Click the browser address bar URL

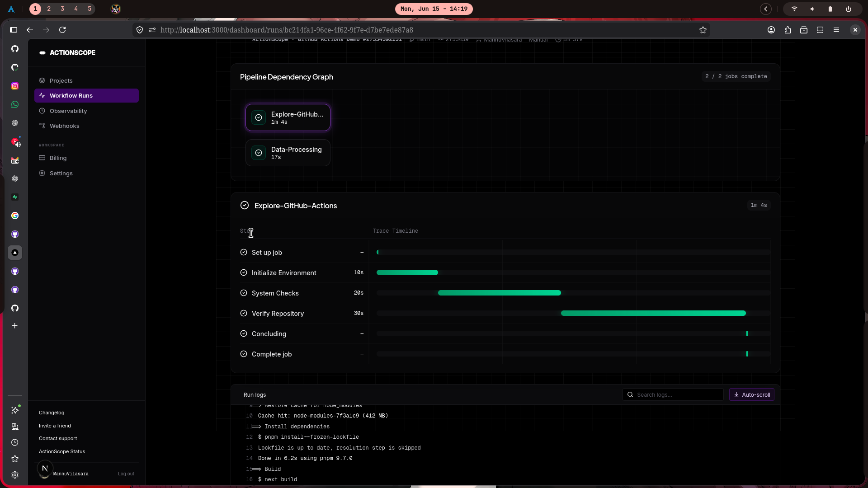[x=287, y=30]
